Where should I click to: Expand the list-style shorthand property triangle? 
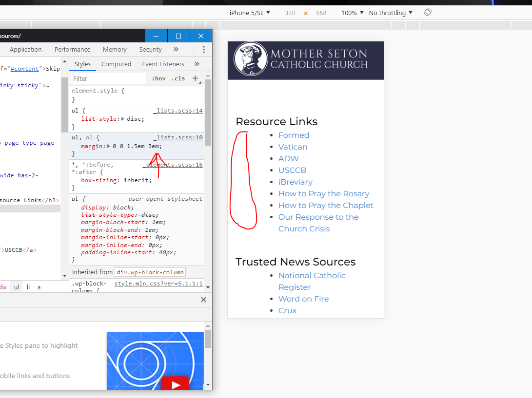pyautogui.click(x=123, y=118)
